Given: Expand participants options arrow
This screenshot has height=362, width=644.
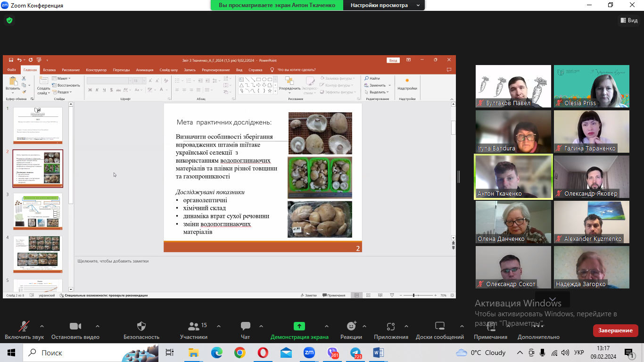Looking at the screenshot, I should click(219, 326).
